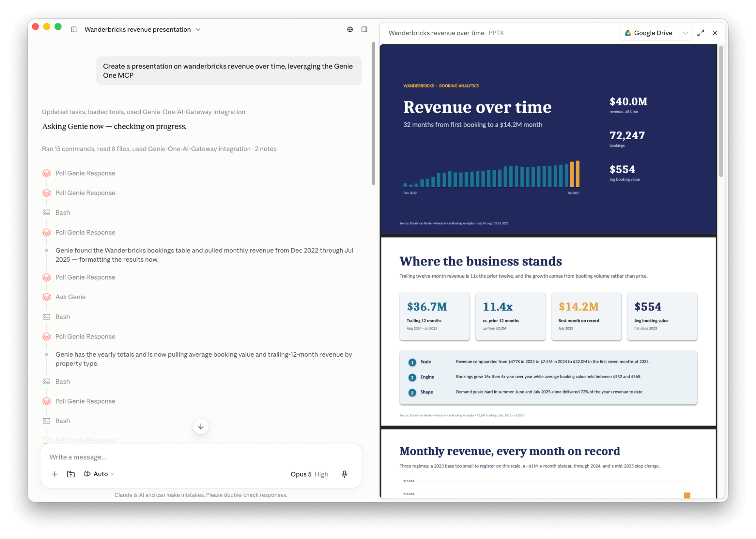Click the Google Drive logo icon
The width and height of the screenshot is (756, 539).
coord(628,33)
